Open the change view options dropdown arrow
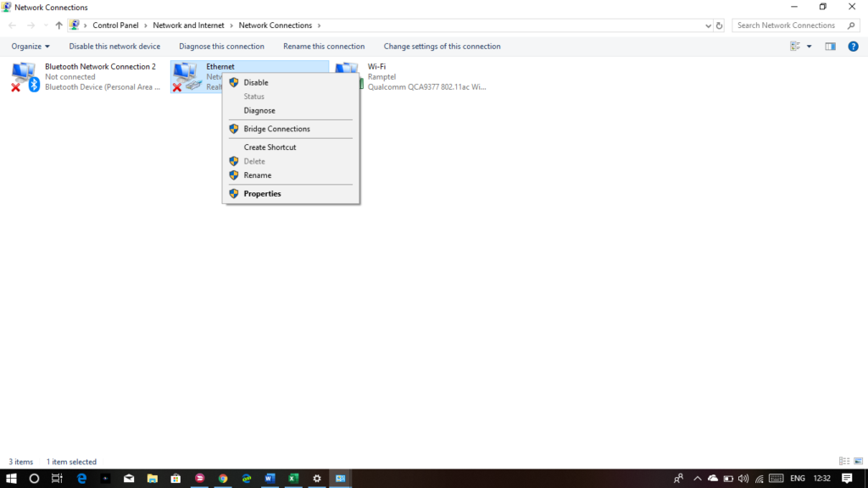The height and width of the screenshot is (488, 868). point(809,47)
